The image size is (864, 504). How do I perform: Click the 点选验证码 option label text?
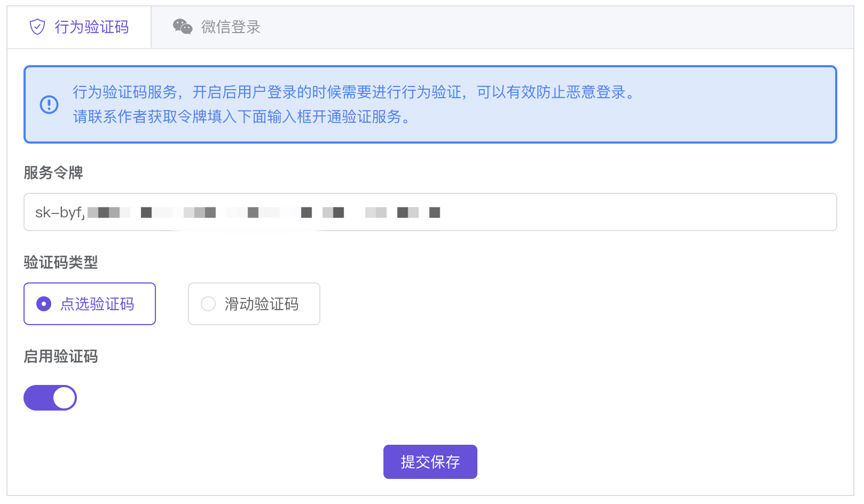pyautogui.click(x=97, y=304)
